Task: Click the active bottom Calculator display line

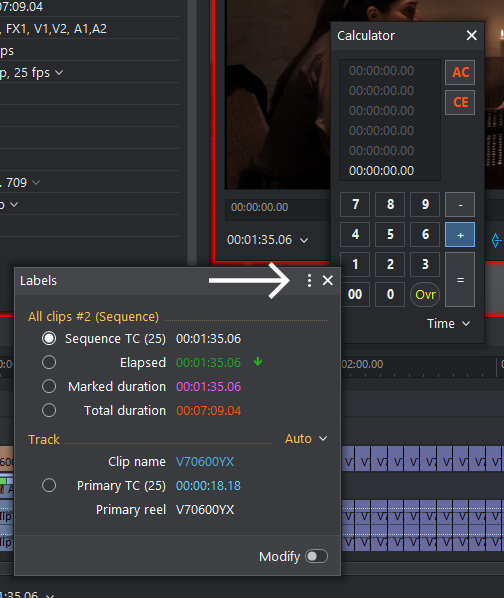Action: point(381,170)
